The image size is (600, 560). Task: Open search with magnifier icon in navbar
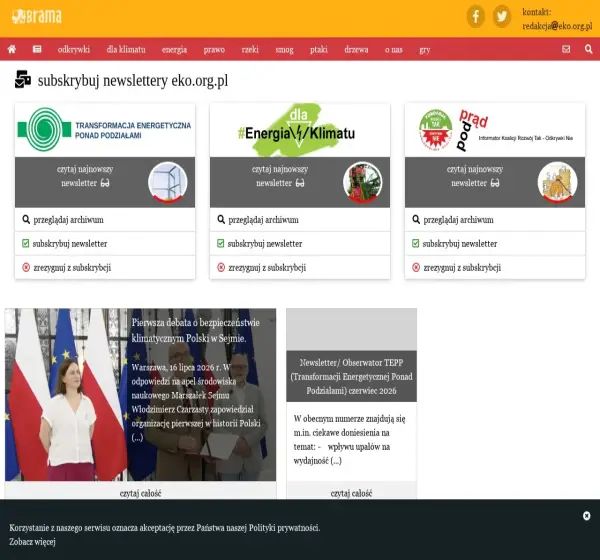[589, 49]
